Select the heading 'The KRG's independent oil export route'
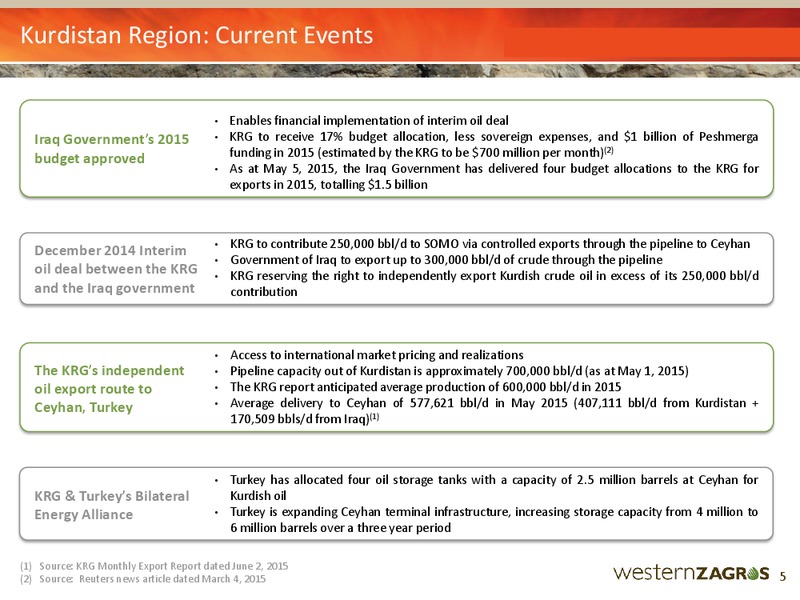800x600 pixels. 109,389
